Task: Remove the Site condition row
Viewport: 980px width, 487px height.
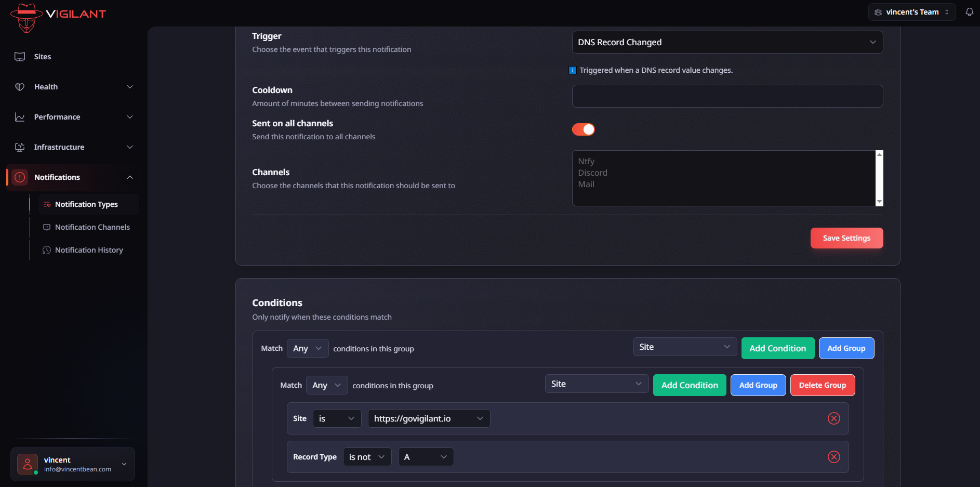Action: tap(833, 418)
